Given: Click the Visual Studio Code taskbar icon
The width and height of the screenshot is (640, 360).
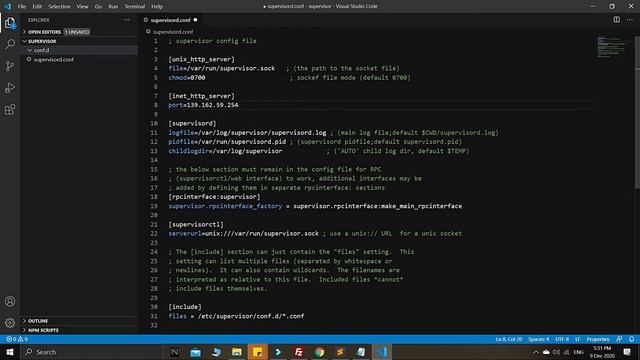Looking at the screenshot, I should pyautogui.click(x=382, y=352).
